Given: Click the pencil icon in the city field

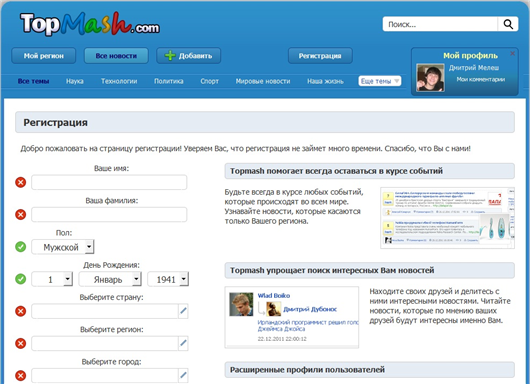Looking at the screenshot, I should point(183,375).
